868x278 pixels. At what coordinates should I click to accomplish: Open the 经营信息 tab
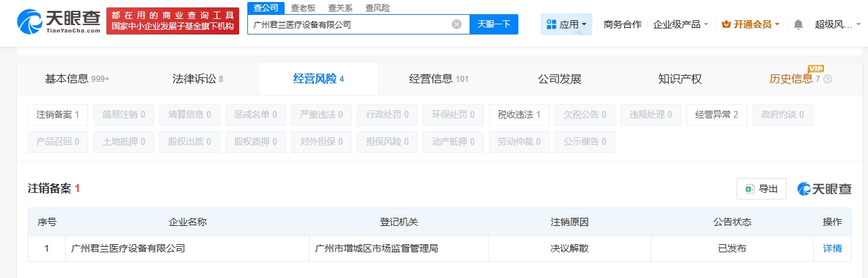pyautogui.click(x=438, y=78)
